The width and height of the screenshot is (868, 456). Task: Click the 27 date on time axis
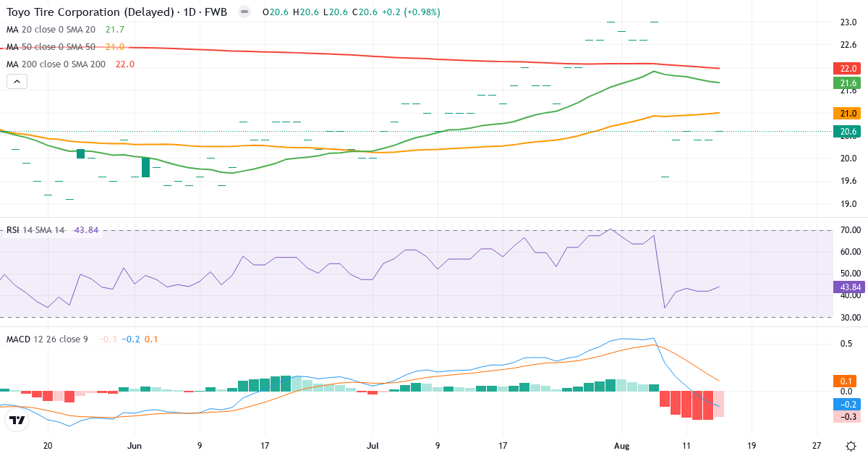817,446
